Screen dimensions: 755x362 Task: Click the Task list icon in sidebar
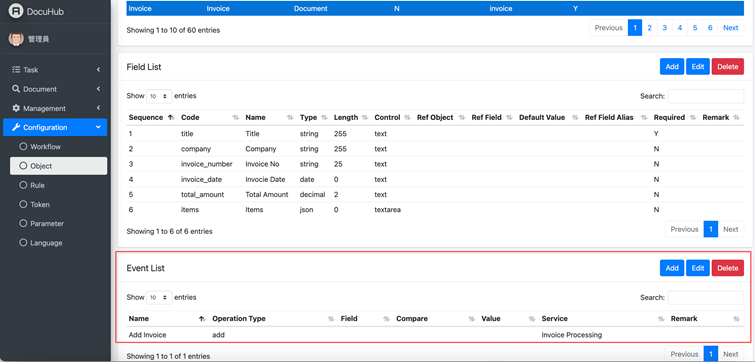click(16, 70)
